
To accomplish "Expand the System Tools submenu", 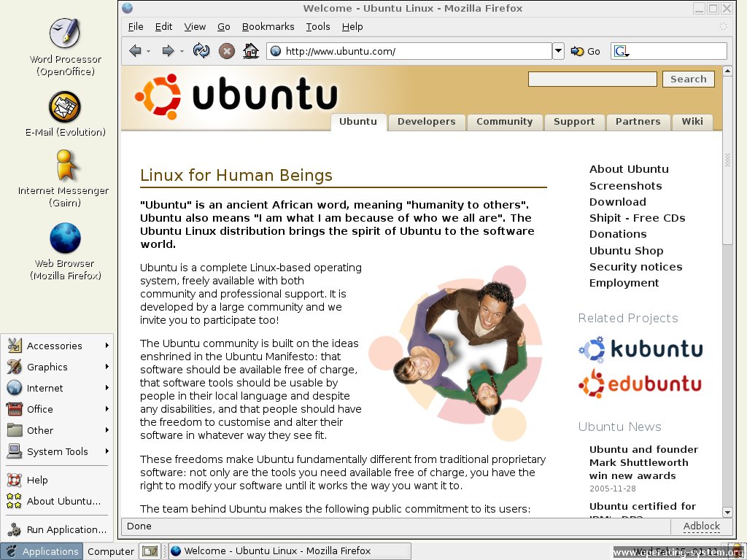I will [58, 451].
